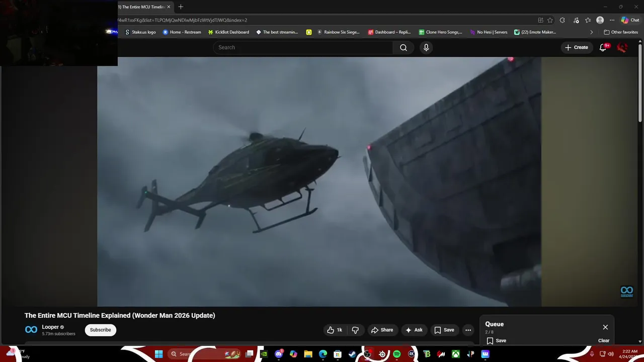The image size is (644, 362).
Task: Open YouTube notifications bell
Action: [603, 47]
